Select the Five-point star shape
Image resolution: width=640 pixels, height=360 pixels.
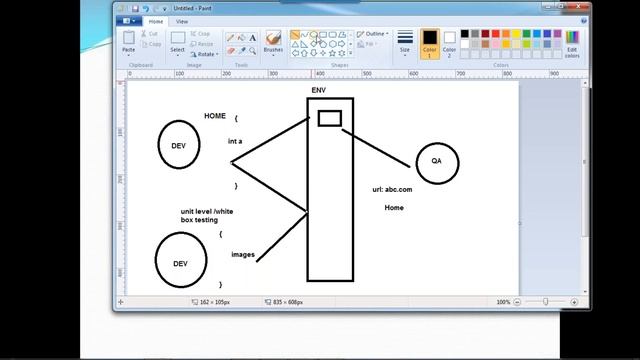[332, 53]
